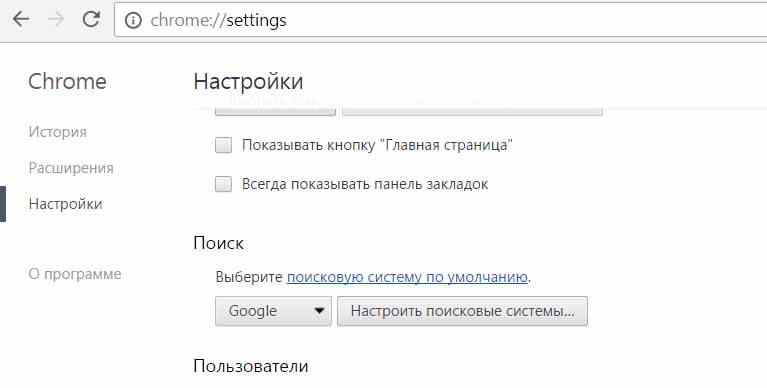Go back with the left arrow icon
The width and height of the screenshot is (767, 388).
[21, 20]
